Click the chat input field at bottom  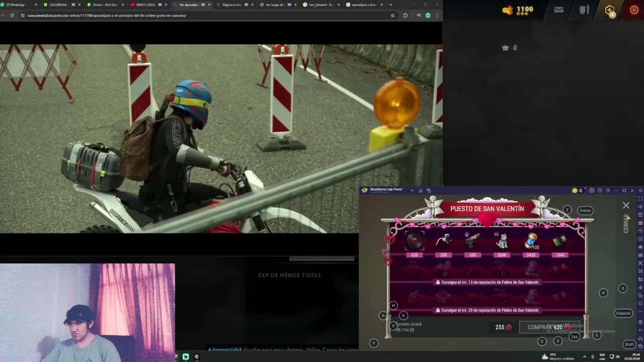coord(283,349)
